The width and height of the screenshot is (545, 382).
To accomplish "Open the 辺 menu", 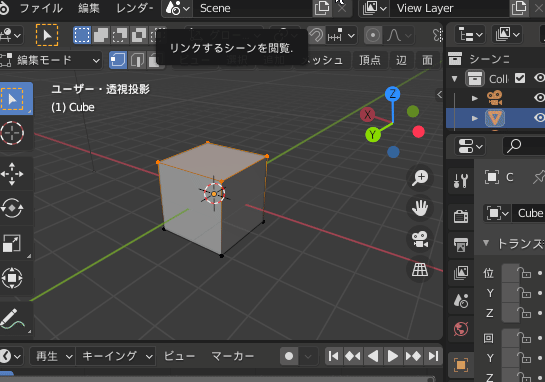I will coord(401,60).
